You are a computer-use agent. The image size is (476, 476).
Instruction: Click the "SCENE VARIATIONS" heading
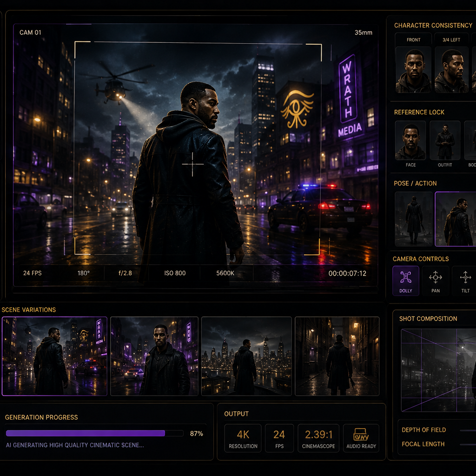(29, 310)
